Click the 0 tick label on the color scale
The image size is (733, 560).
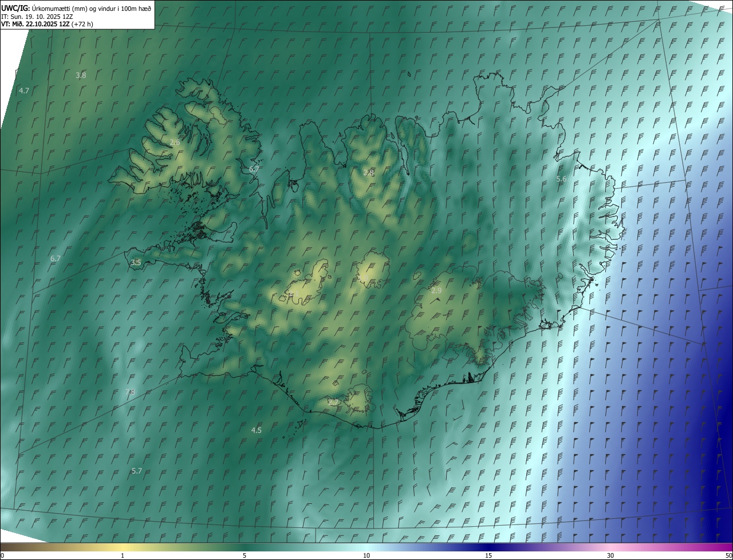pos(2,555)
